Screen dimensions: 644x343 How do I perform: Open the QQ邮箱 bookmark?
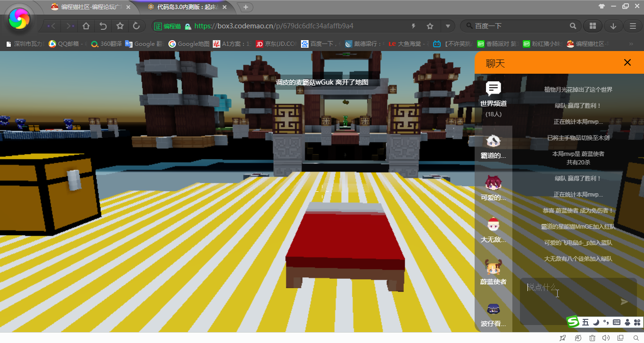(x=67, y=44)
